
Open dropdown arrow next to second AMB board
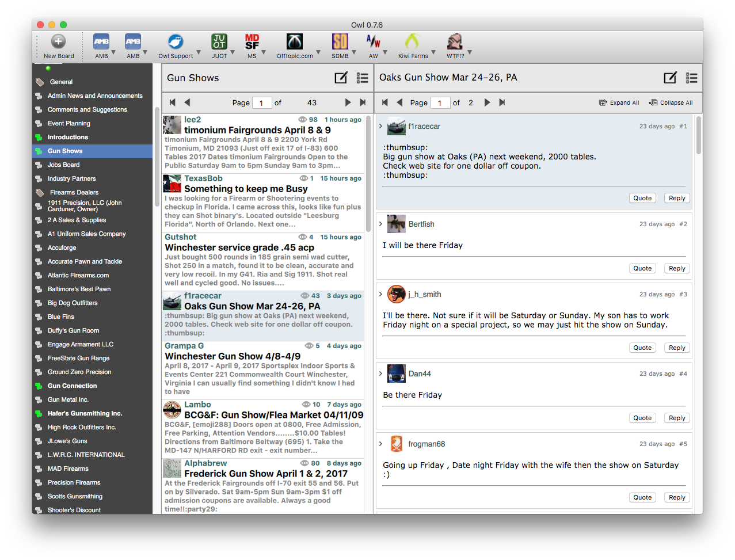[145, 52]
